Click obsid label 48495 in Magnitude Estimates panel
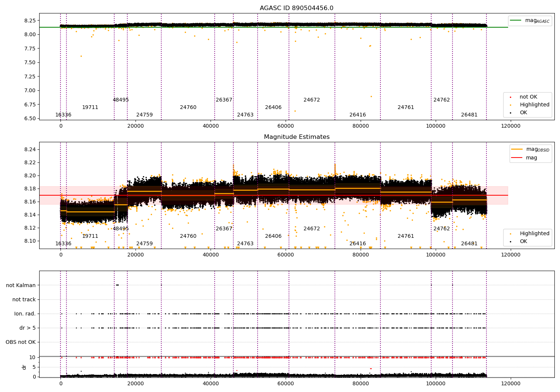Viewport: 560px width, 392px height. [121, 229]
